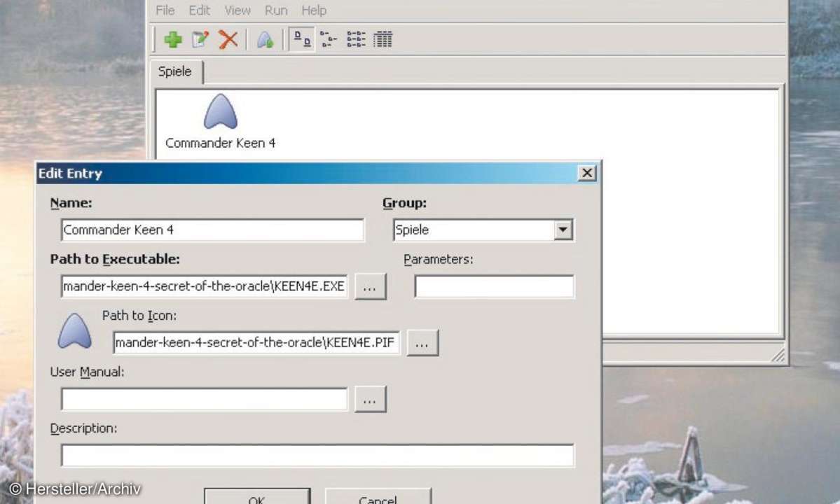Viewport: 840px width, 504px height.
Task: Open the edit entry toolbar icon
Action: (200, 40)
